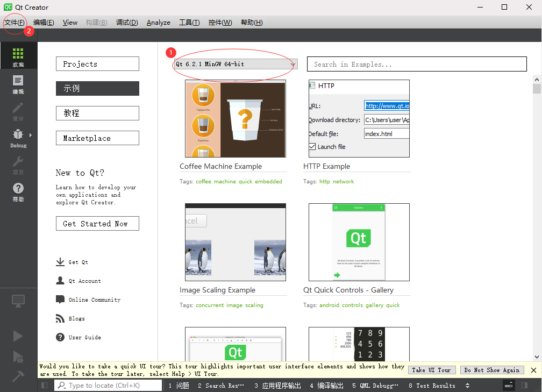
Task: Open the Coffee Machine Example thumbnail
Action: [236, 118]
